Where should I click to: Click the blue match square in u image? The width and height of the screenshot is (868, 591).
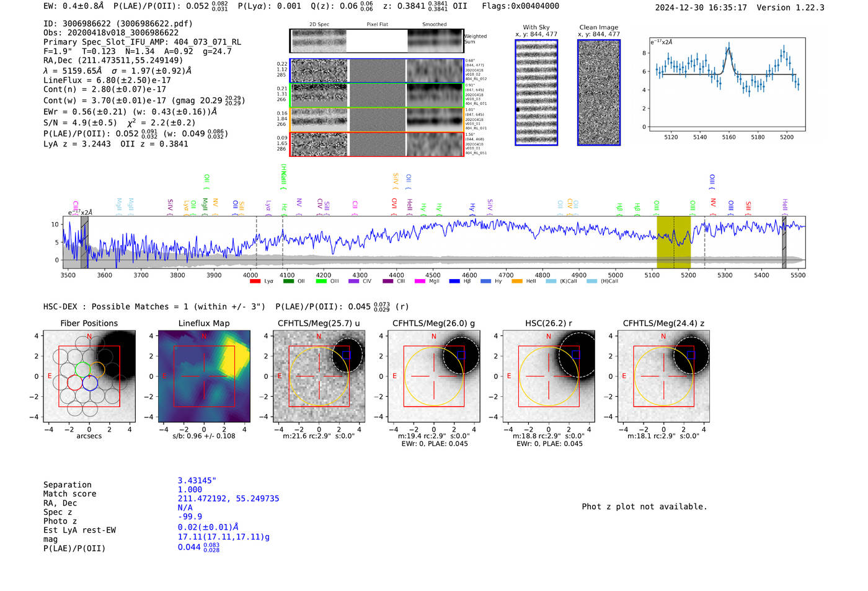(x=346, y=355)
